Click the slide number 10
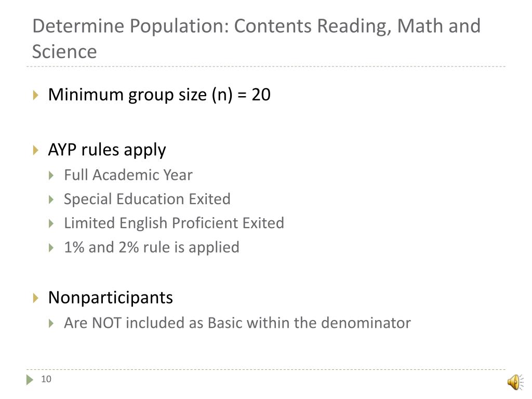Image resolution: width=532 pixels, height=399 pixels. click(x=46, y=379)
